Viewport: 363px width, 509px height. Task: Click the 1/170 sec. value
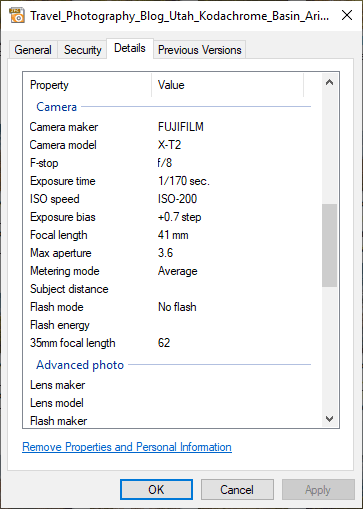click(184, 181)
